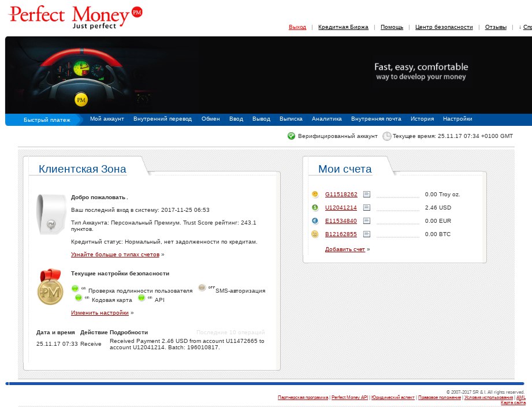This screenshot has height=407, width=532.
Task: Open the Карта сайта footer link
Action: (514, 402)
